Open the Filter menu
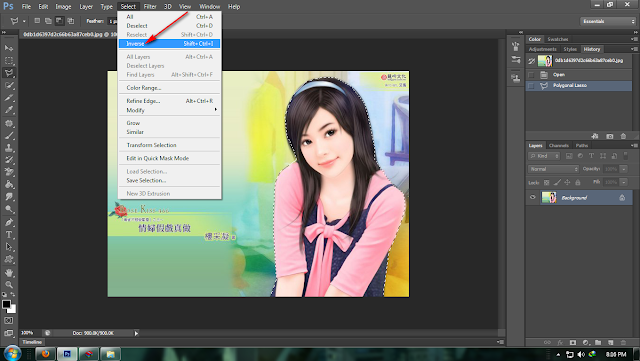This screenshot has height=361, width=640. click(150, 7)
